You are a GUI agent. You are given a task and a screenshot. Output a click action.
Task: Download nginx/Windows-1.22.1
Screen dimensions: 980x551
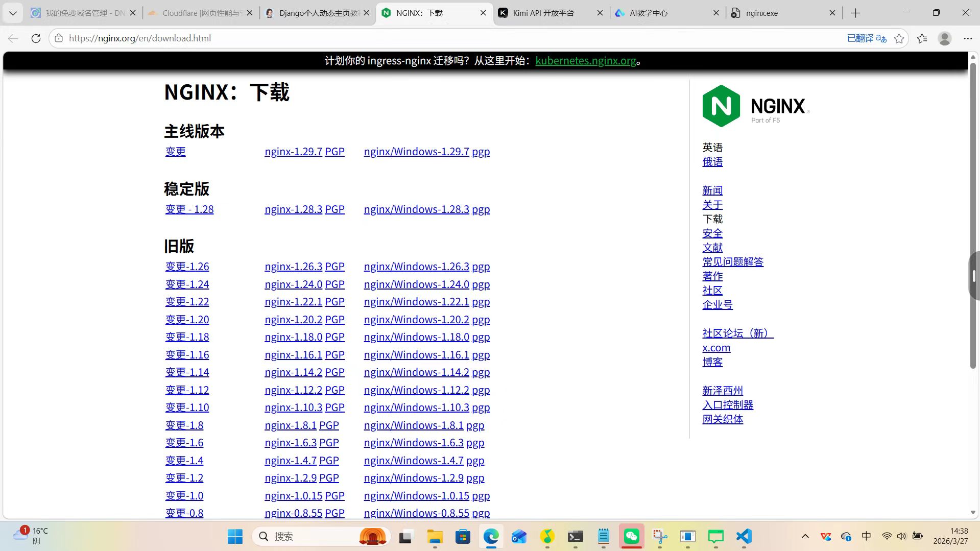(x=416, y=302)
